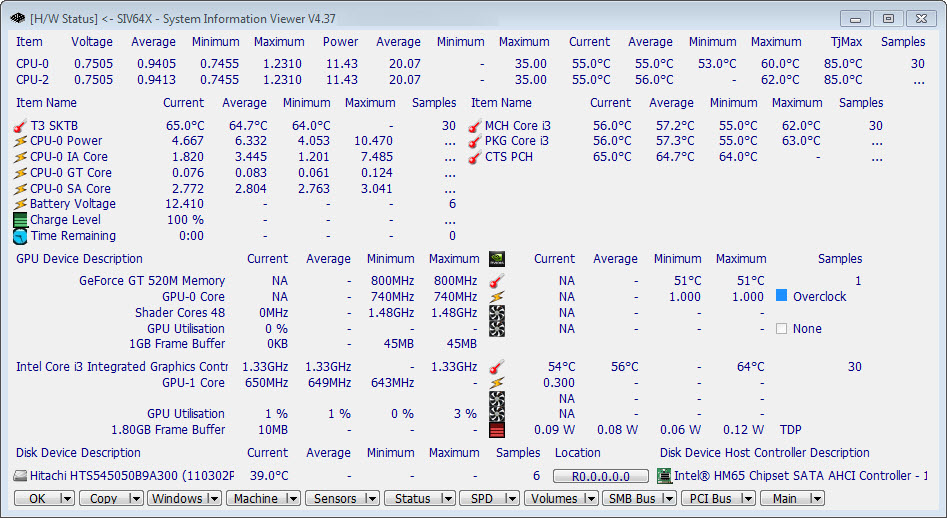Click the GPU Device Description header
The width and height of the screenshot is (947, 518).
click(79, 259)
